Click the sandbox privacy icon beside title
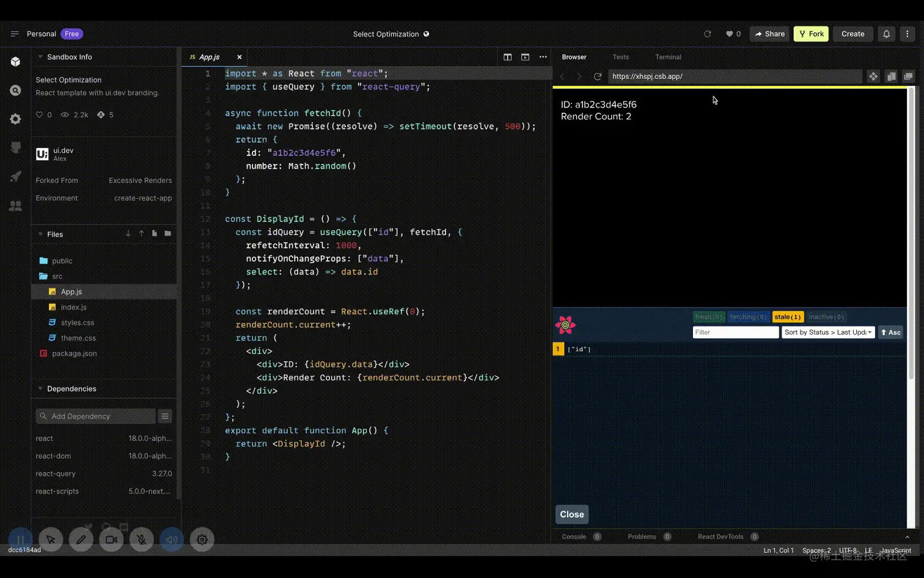 click(x=427, y=34)
